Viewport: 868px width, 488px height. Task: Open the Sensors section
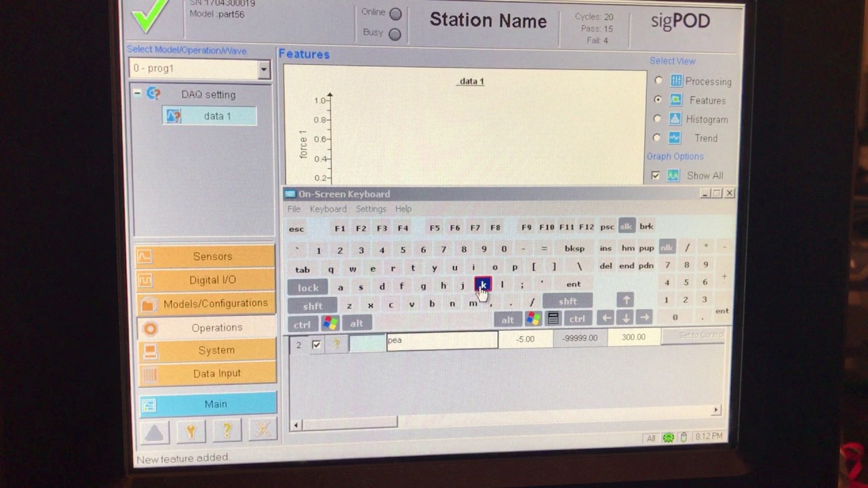pos(205,256)
